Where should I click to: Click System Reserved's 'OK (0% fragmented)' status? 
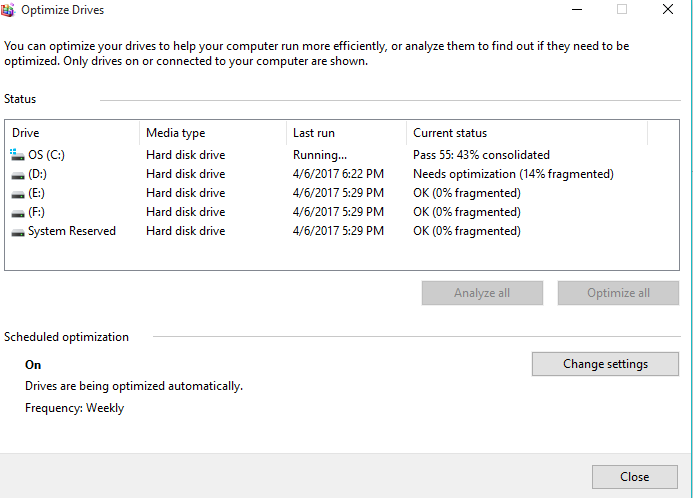point(467,231)
